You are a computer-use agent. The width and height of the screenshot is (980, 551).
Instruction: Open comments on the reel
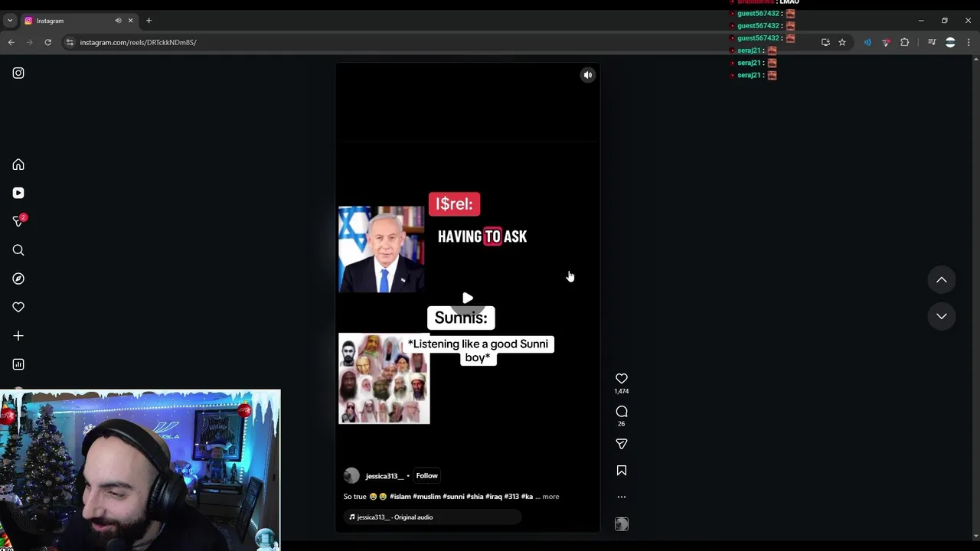point(622,412)
